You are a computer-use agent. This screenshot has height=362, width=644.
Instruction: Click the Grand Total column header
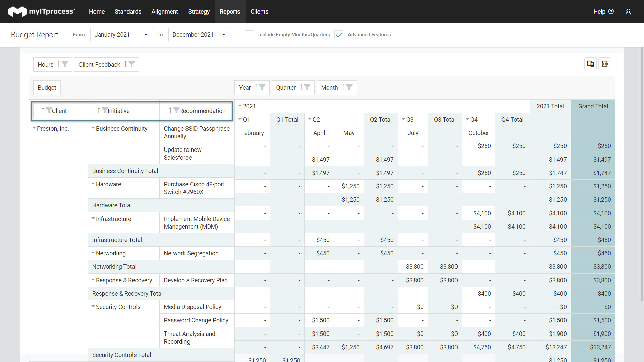point(593,106)
